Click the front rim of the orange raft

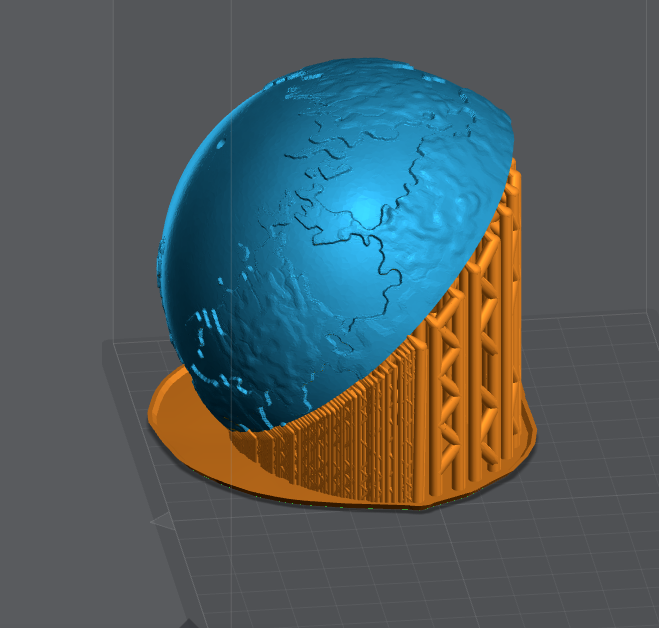pos(330,502)
